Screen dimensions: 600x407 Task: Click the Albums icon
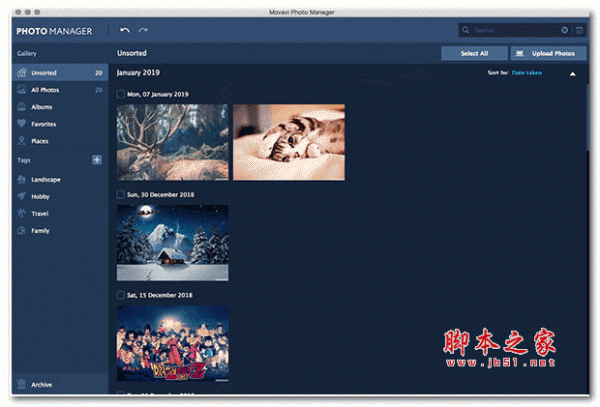click(22, 107)
